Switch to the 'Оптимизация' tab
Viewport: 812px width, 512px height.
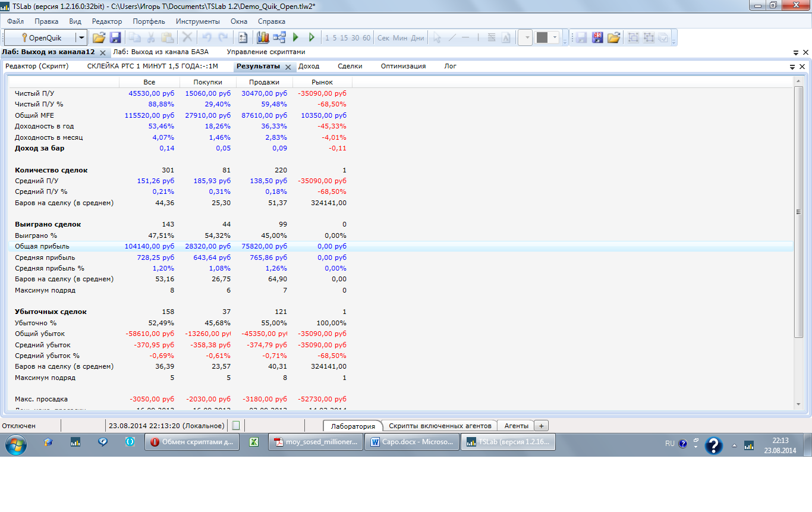coord(403,66)
